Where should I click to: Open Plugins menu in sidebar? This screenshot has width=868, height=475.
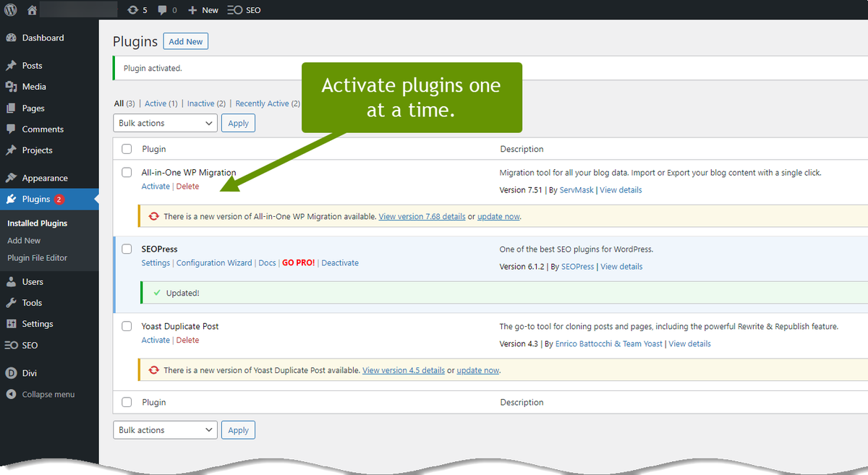click(x=36, y=199)
